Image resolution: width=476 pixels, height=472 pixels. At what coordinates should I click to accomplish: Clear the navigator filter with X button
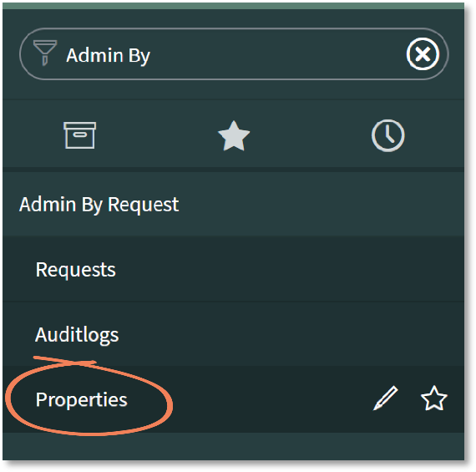tap(423, 54)
